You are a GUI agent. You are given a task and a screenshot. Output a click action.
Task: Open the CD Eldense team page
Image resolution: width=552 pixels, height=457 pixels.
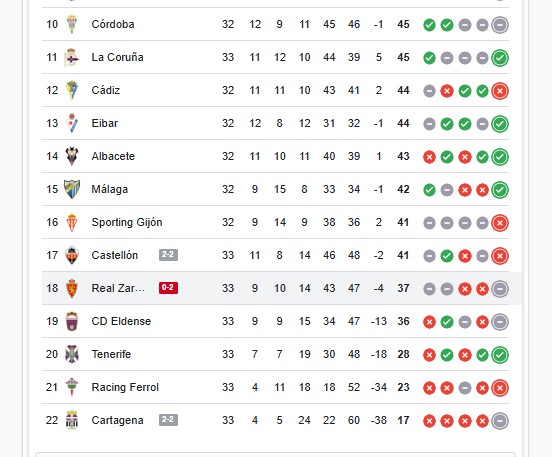[121, 321]
